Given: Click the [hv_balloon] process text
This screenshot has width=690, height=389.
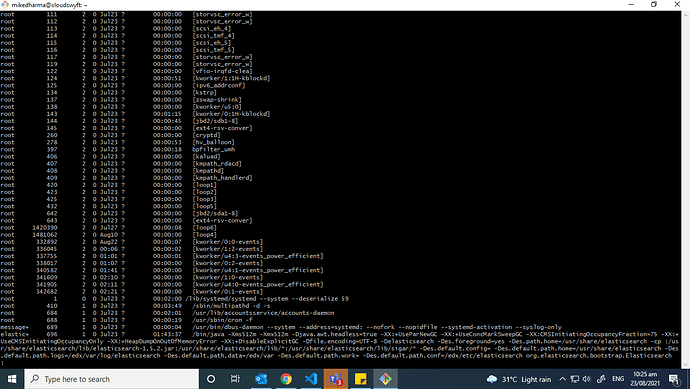Looking at the screenshot, I should coord(213,142).
